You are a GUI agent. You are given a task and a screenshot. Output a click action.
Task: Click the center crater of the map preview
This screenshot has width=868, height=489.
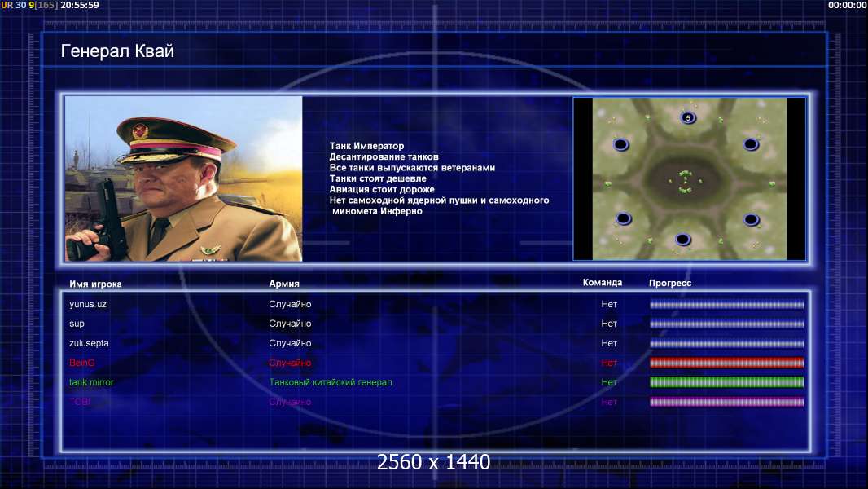686,180
